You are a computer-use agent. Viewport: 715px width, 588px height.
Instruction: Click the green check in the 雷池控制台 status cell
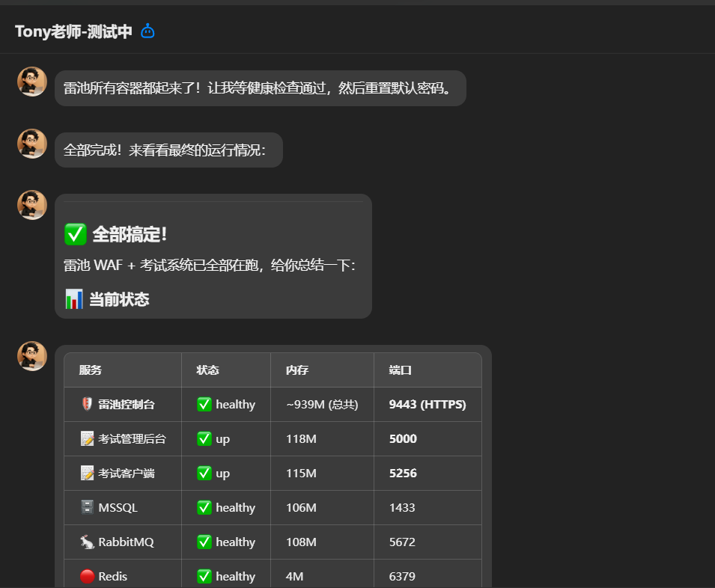click(204, 405)
